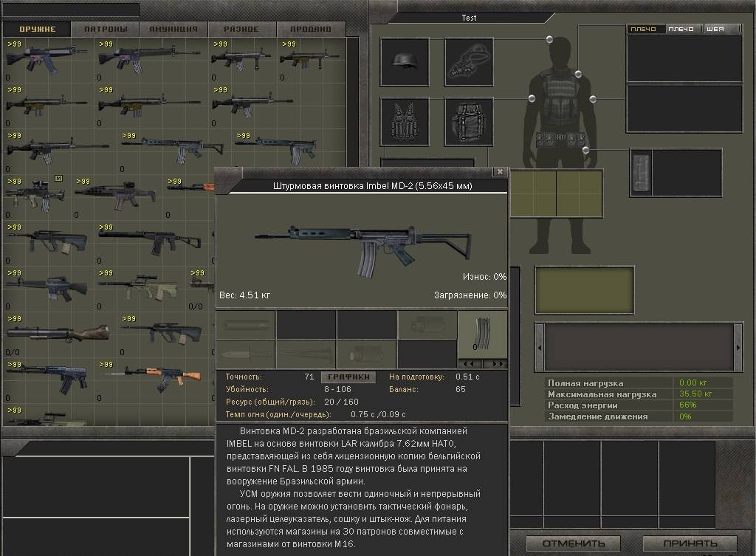
Task: Click the 'Вес: 4.51 кг' text
Action: pos(245,295)
